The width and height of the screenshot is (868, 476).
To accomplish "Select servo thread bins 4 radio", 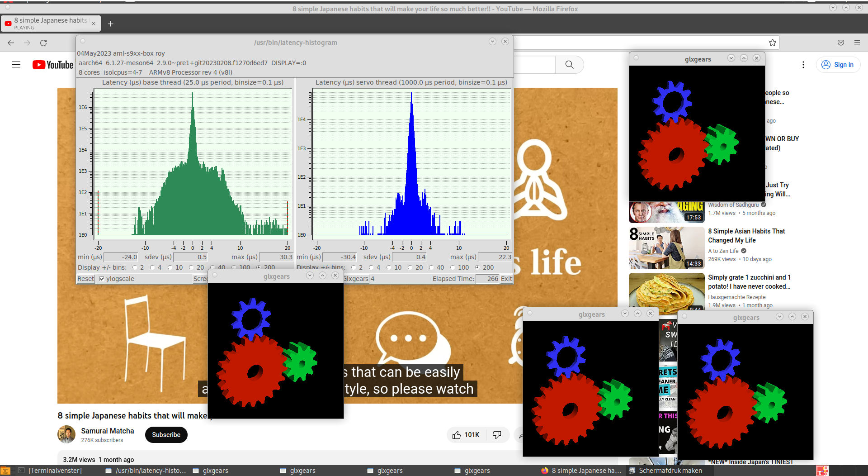I will pyautogui.click(x=371, y=267).
